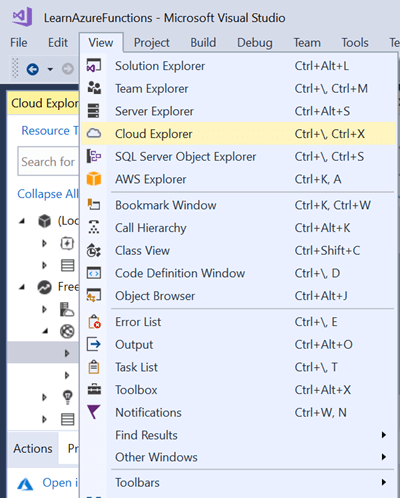Choose Code Definition Window entry
The image size is (400, 498).
239,273
